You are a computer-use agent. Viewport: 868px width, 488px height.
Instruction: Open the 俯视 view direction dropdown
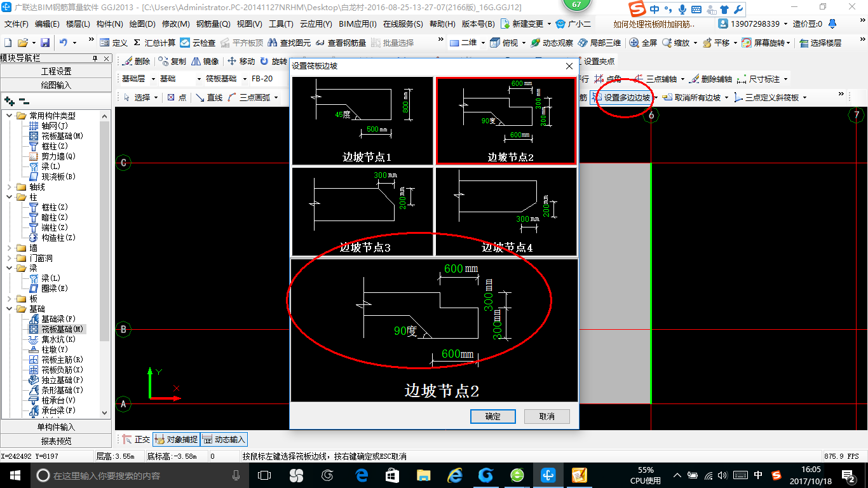coord(523,43)
